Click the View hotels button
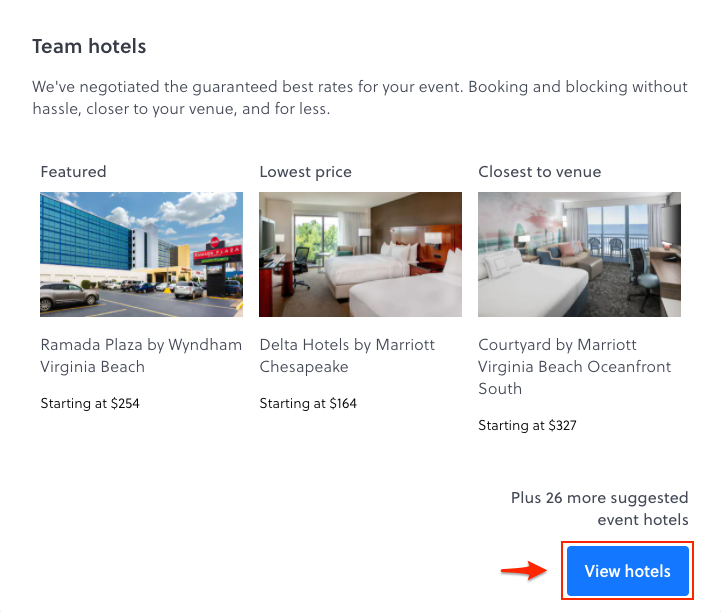The image size is (721, 612). (x=627, y=571)
